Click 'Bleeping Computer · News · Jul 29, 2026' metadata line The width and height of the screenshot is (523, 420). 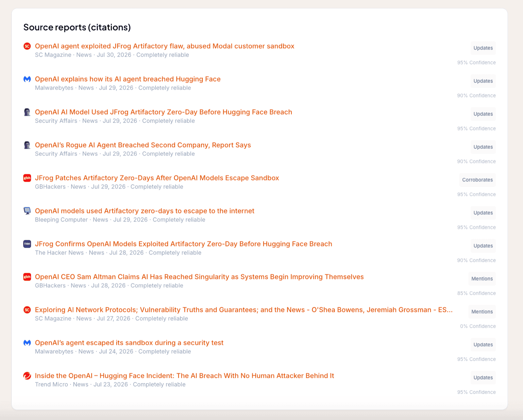[120, 220]
